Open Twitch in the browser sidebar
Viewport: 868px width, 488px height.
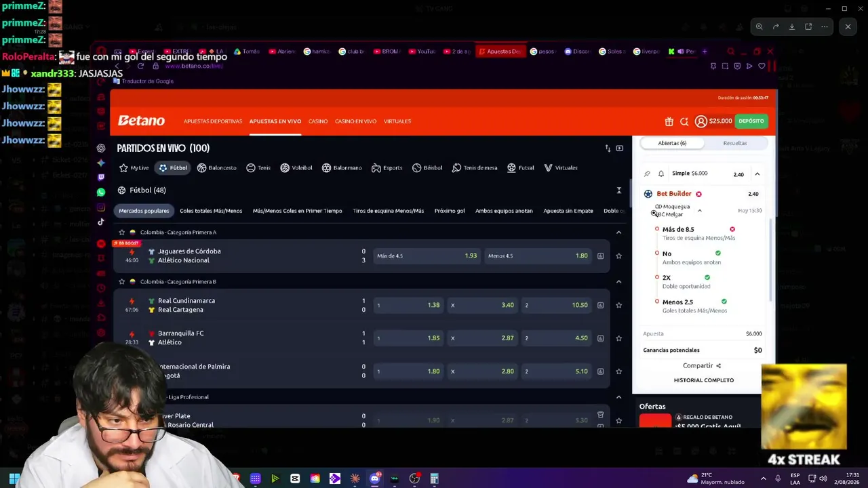101,178
